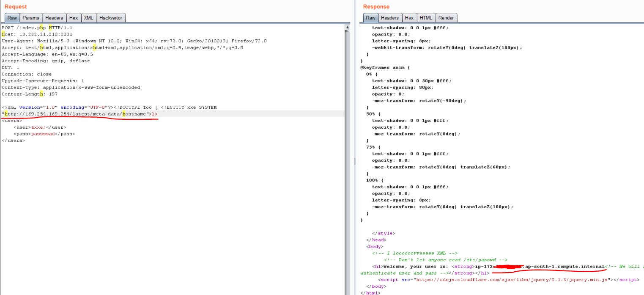The image size is (644, 295).
Task: Click the closing </users> tag line
Action: tap(13, 140)
